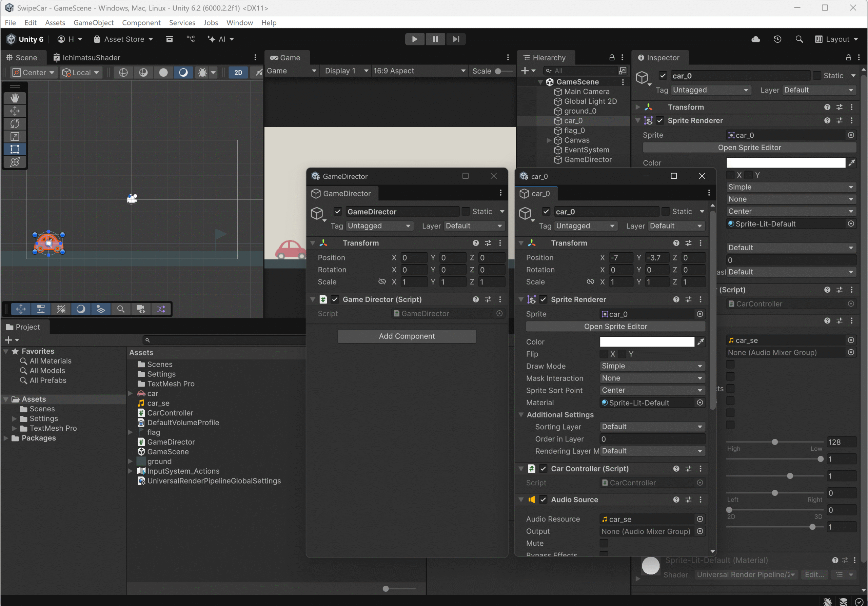Open the 16:9 Aspect dropdown
Viewport: 868px width, 606px height.
(x=419, y=71)
